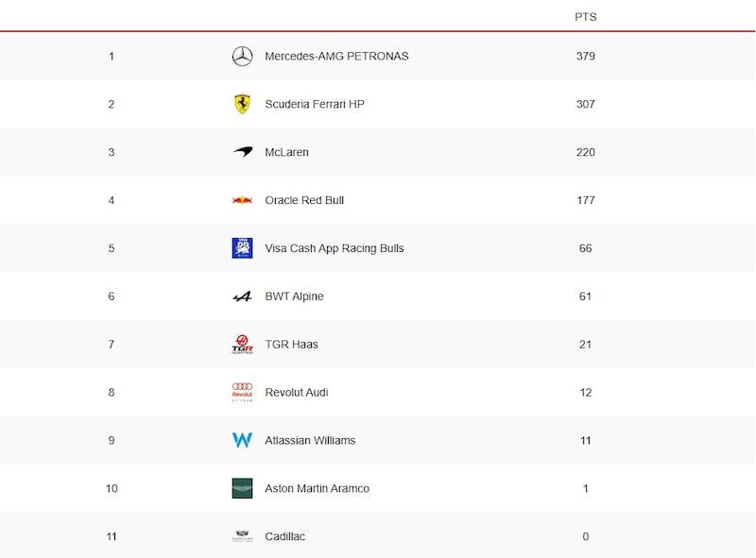This screenshot has height=558, width=756.
Task: Click the Mercedes star logo icon
Action: (x=242, y=57)
